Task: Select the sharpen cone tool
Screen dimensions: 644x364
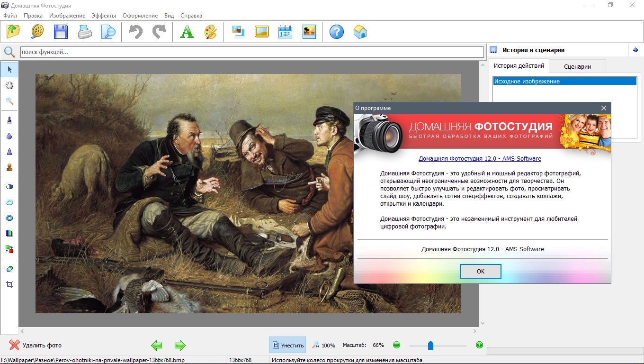Action: pyautogui.click(x=9, y=152)
